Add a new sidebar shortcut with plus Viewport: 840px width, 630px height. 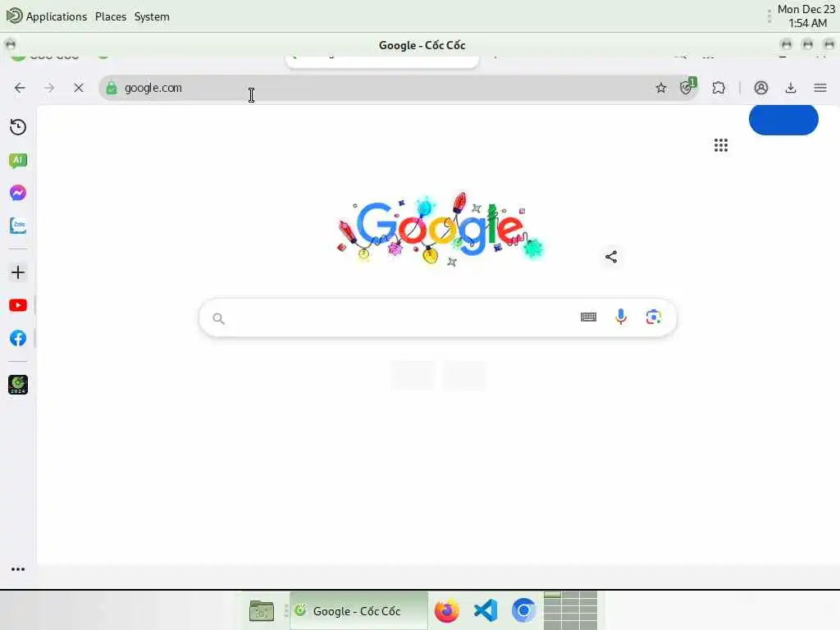tap(18, 272)
